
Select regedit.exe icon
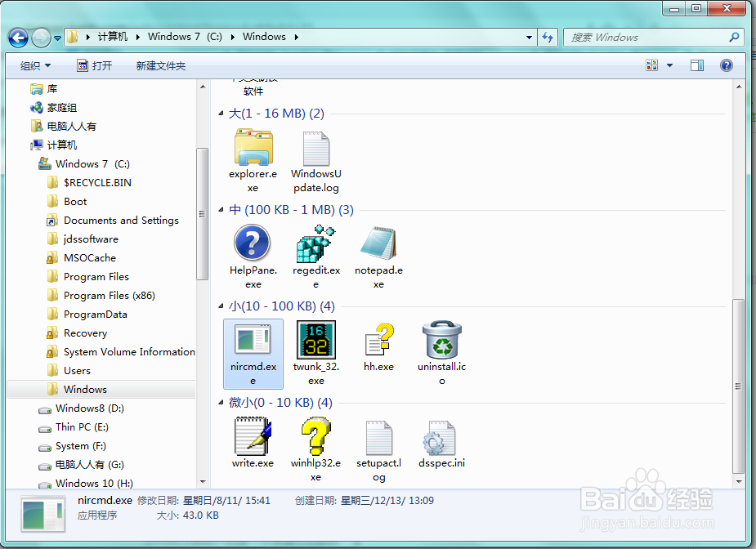click(315, 243)
